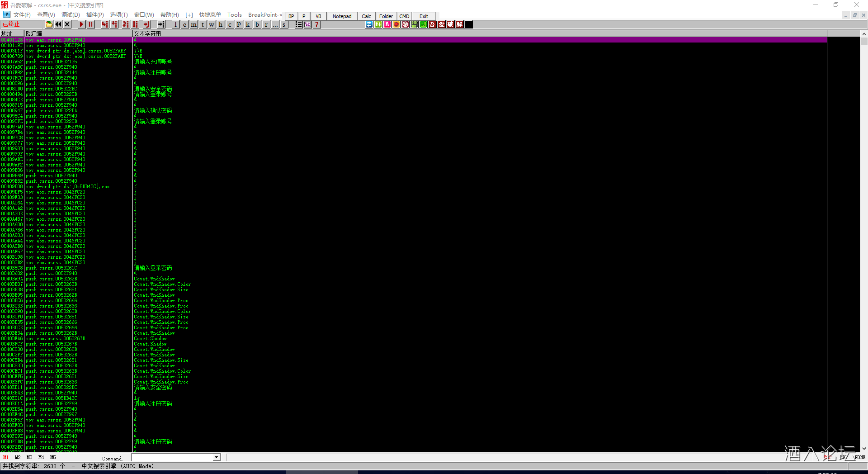The image size is (868, 474).
Task: Select the M1 mode indicator
Action: 6,457
